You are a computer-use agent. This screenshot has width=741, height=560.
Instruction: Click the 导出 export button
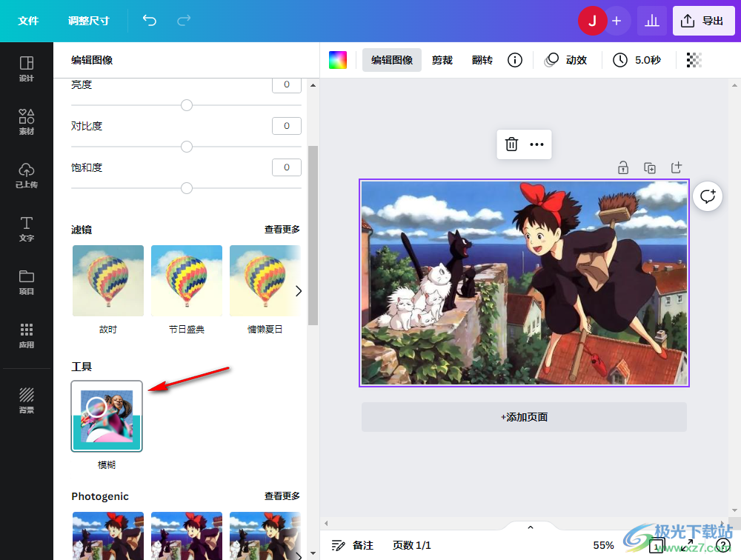point(703,21)
